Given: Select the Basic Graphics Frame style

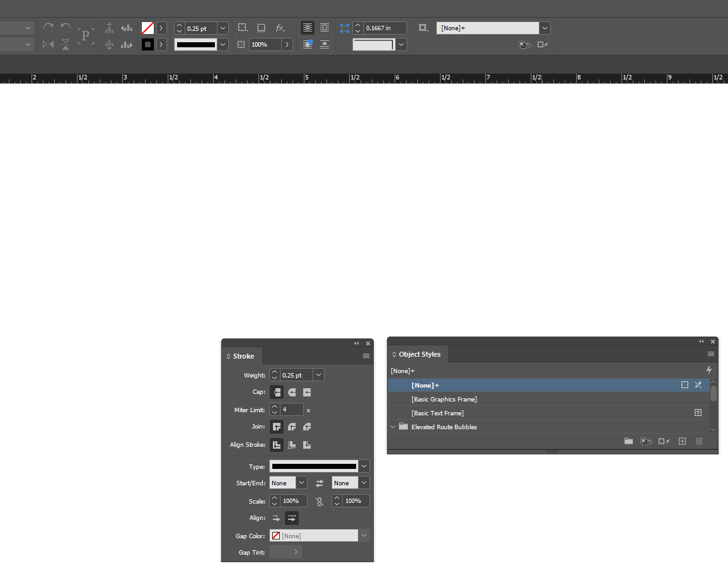Looking at the screenshot, I should [444, 399].
